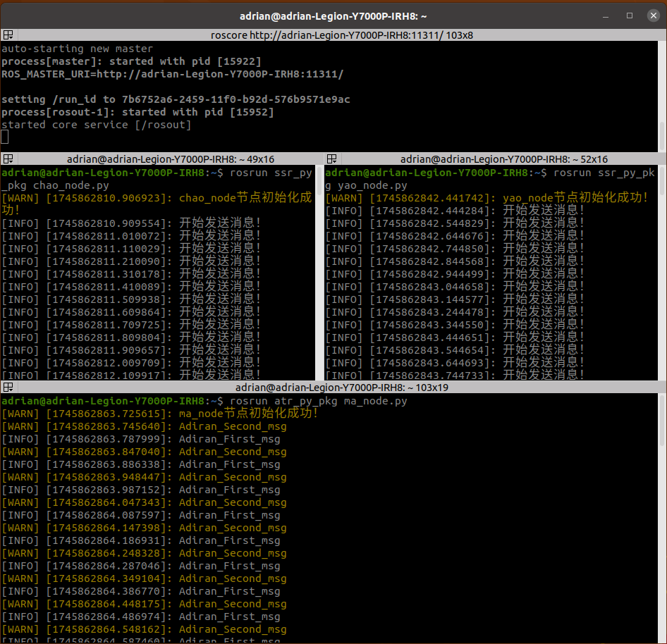The height and width of the screenshot is (644, 667).
Task: Open the grouping icon of the 103x19 pane
Action: [8, 388]
